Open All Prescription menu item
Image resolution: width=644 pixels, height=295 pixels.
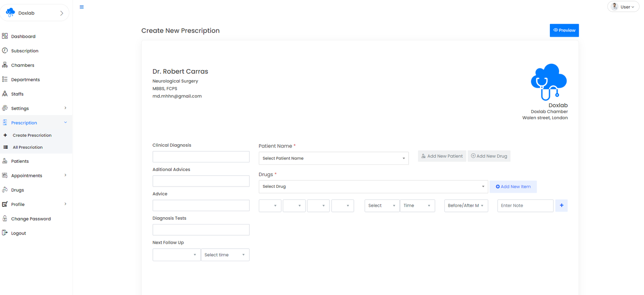(27, 147)
